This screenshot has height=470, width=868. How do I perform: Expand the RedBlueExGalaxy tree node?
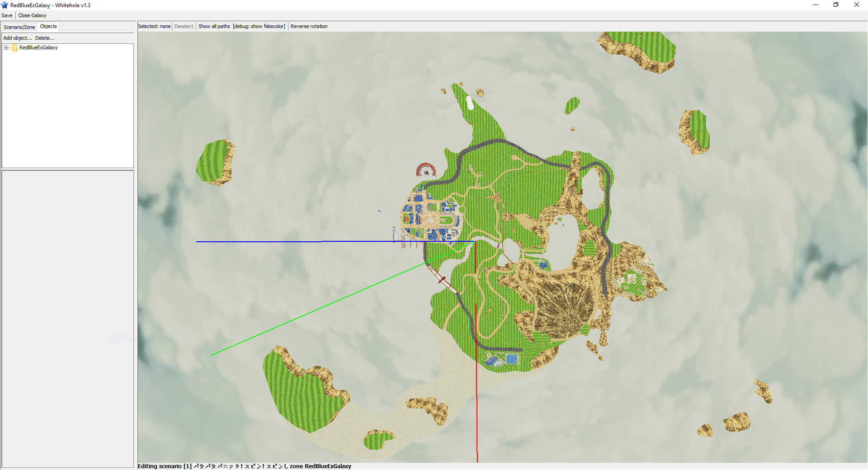point(6,47)
